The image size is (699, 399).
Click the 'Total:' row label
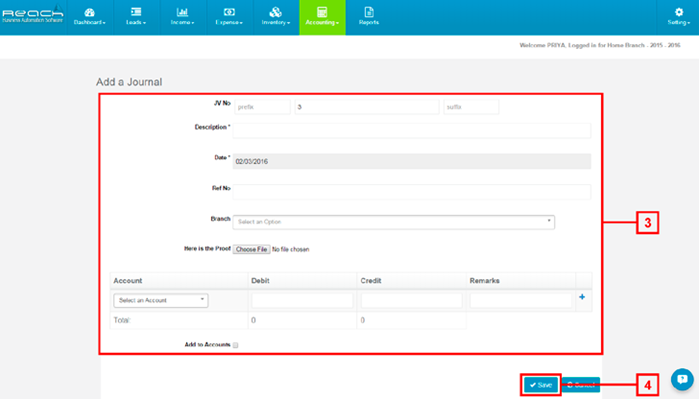click(122, 320)
